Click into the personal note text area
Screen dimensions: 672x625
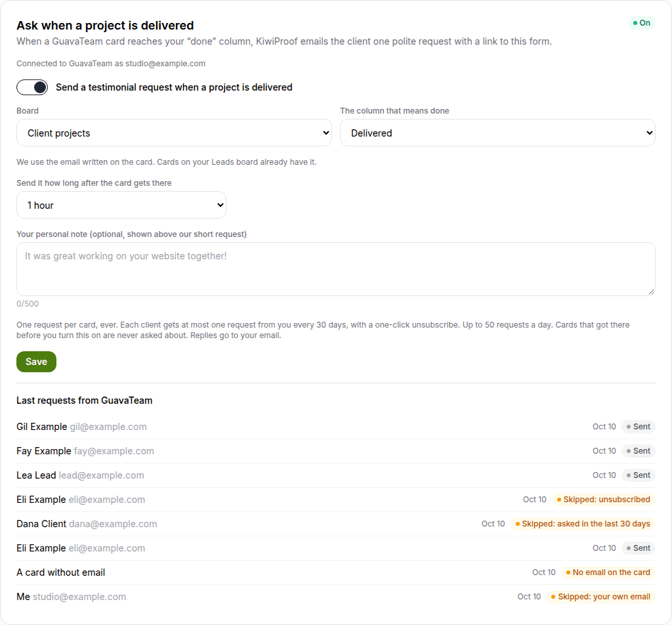click(x=336, y=269)
